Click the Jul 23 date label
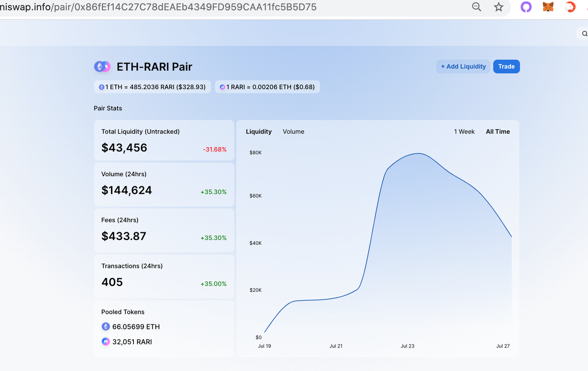The height and width of the screenshot is (371, 588). coord(408,346)
